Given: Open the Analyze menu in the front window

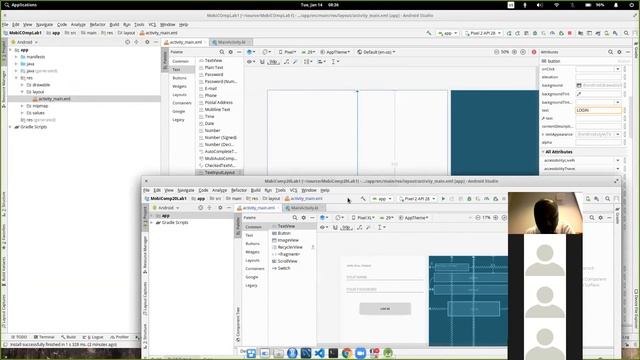Looking at the screenshot, I should point(219,190).
